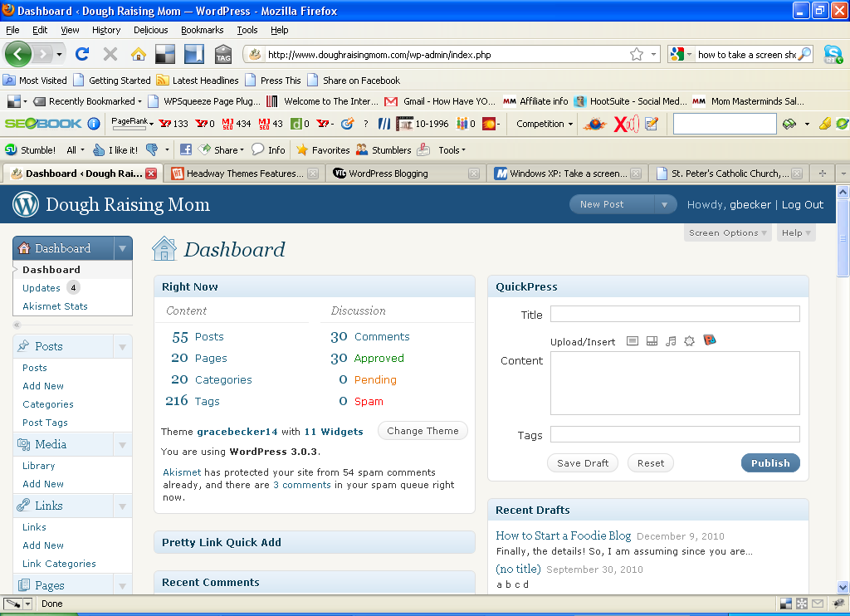
Task: Open the New Post dropdown arrow
Action: click(x=664, y=204)
